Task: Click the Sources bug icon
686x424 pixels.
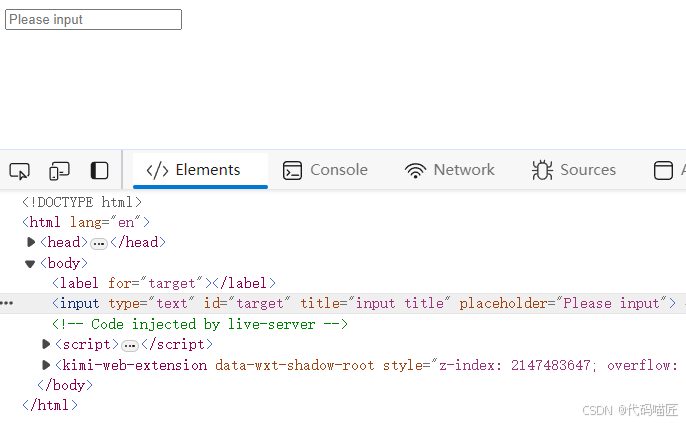Action: click(542, 170)
